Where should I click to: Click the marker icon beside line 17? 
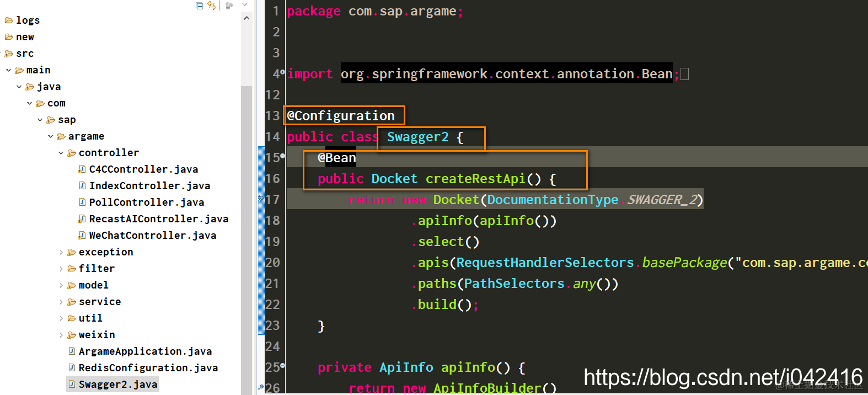[x=261, y=197]
